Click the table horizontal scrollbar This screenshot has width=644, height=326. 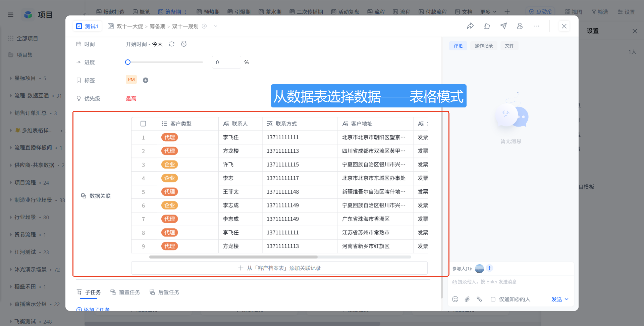[x=233, y=257]
